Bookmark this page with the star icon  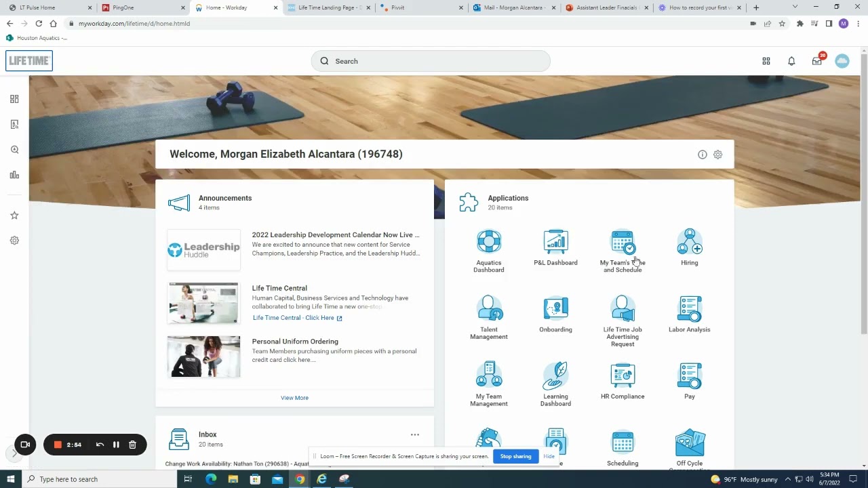pyautogui.click(x=782, y=23)
